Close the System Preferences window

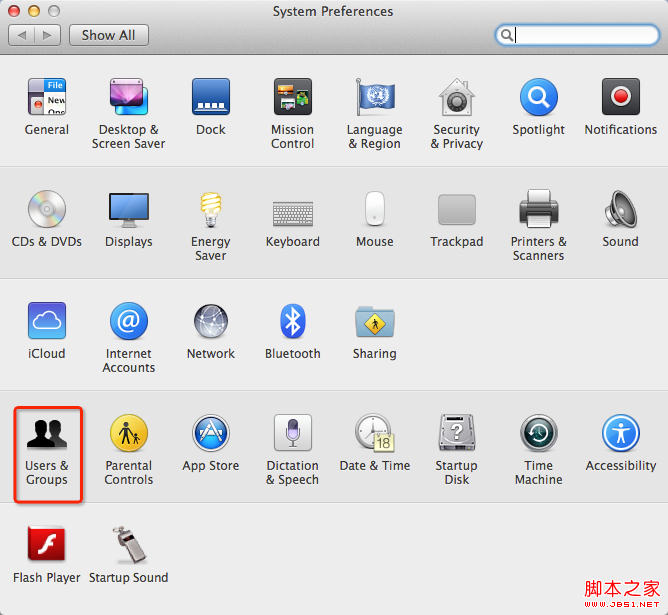14,11
